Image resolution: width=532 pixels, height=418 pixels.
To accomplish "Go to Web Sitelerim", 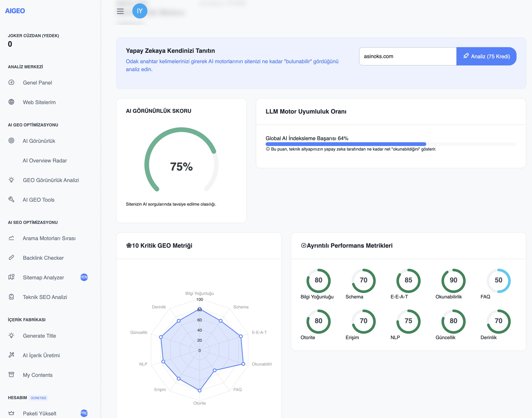I will coord(39,102).
